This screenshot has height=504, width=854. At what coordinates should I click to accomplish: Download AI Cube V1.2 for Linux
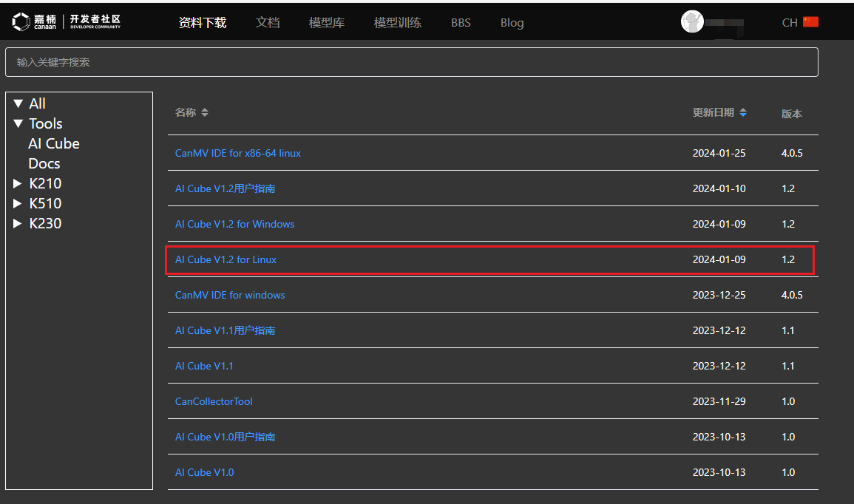[x=226, y=259]
